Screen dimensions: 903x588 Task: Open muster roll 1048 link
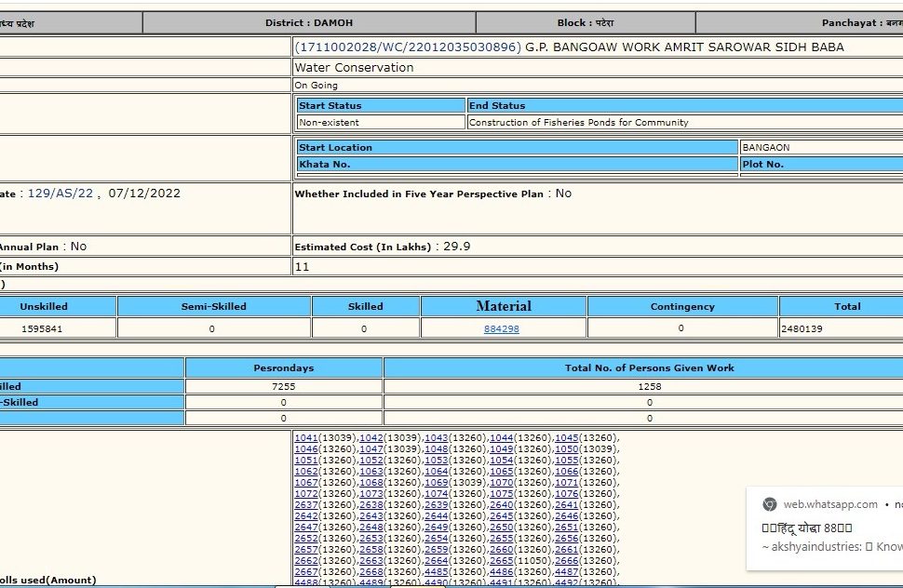tap(436, 448)
